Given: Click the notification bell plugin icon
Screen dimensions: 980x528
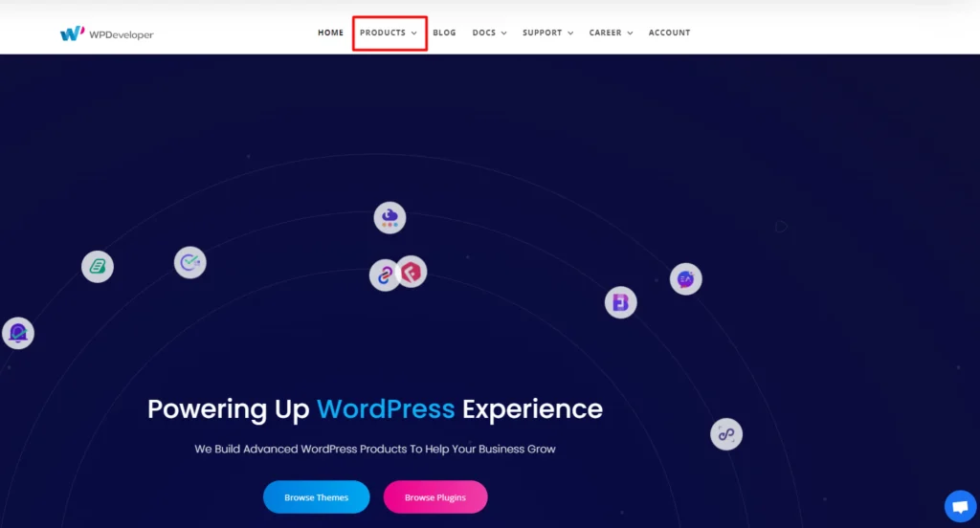Looking at the screenshot, I should tap(18, 333).
